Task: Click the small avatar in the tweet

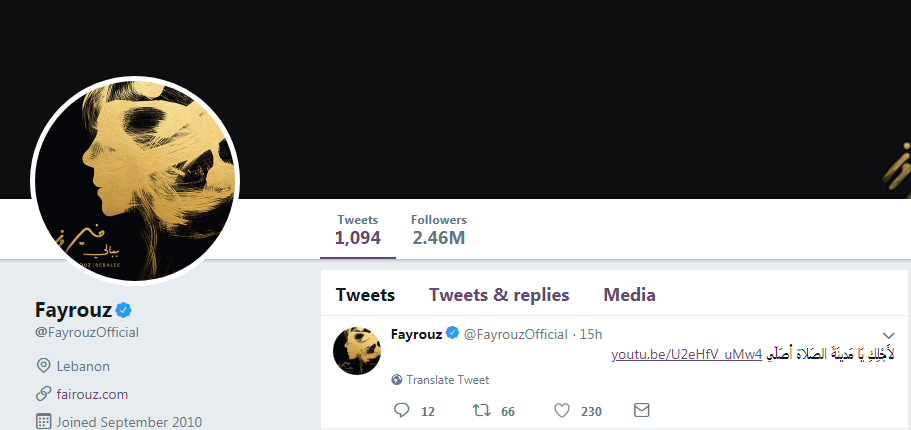Action: (357, 350)
